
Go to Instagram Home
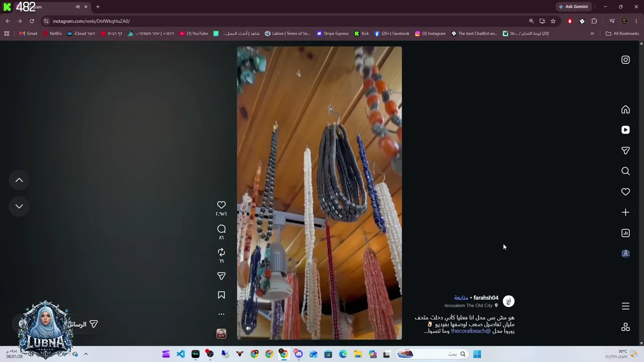point(625,110)
